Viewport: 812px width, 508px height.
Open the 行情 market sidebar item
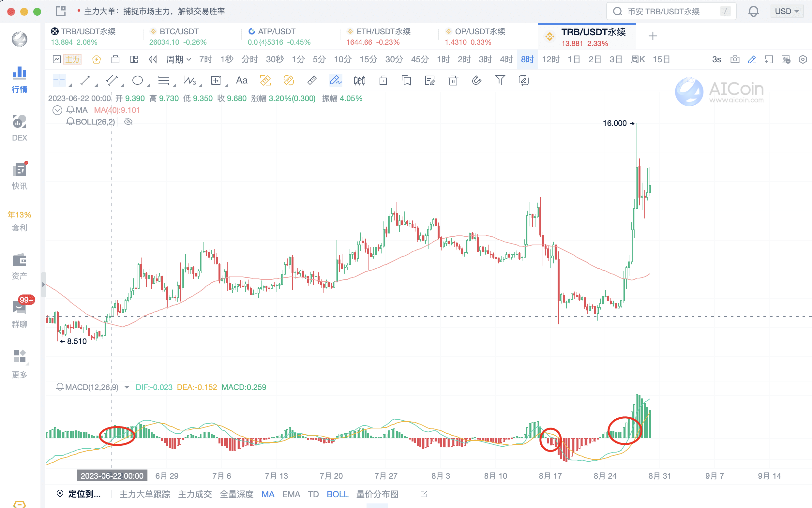click(20, 80)
